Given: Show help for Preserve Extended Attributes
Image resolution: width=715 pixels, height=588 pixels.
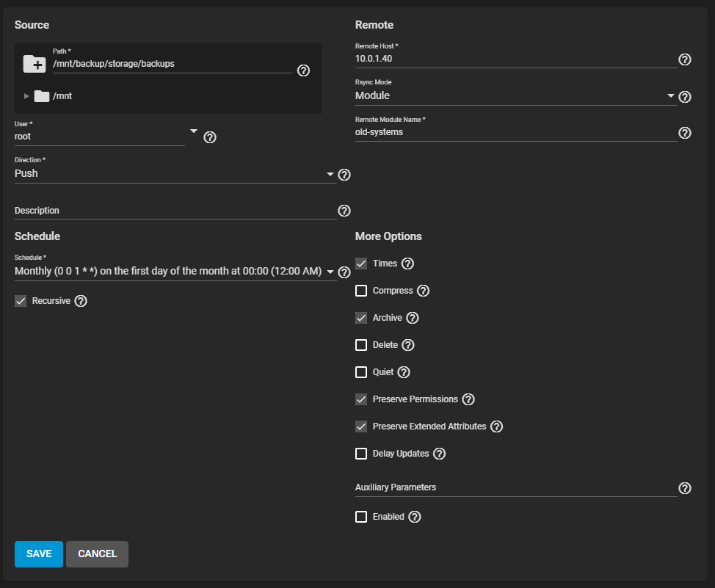Looking at the screenshot, I should [496, 427].
